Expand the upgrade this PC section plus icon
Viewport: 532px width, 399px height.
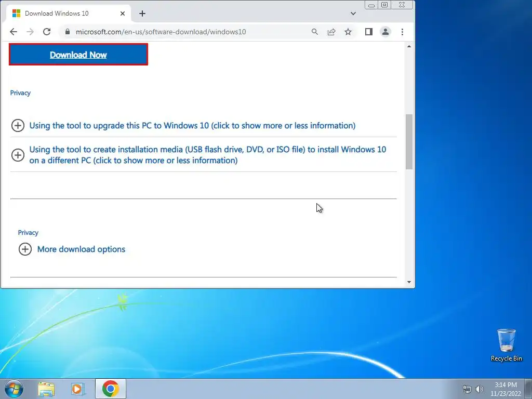(18, 126)
